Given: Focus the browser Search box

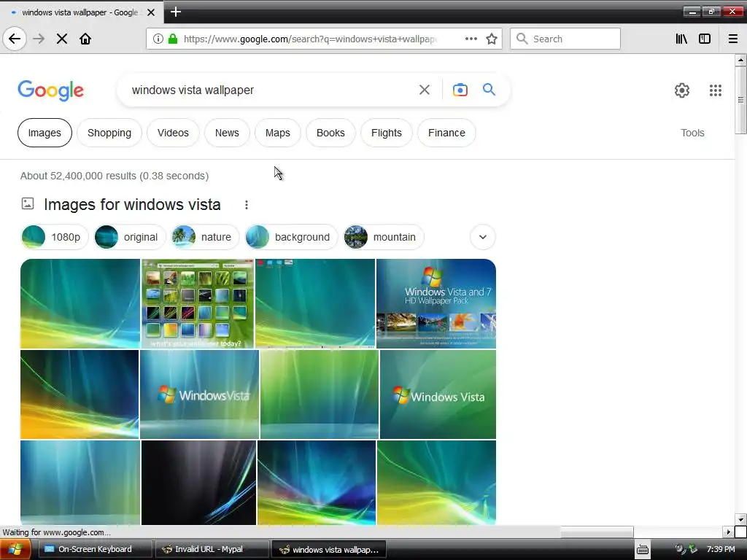Looking at the screenshot, I should pos(565,39).
